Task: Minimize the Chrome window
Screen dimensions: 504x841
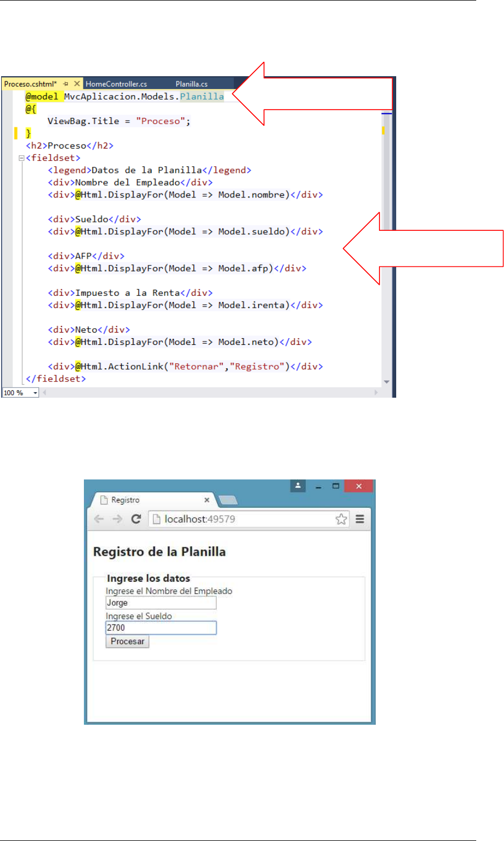Action: [x=318, y=486]
